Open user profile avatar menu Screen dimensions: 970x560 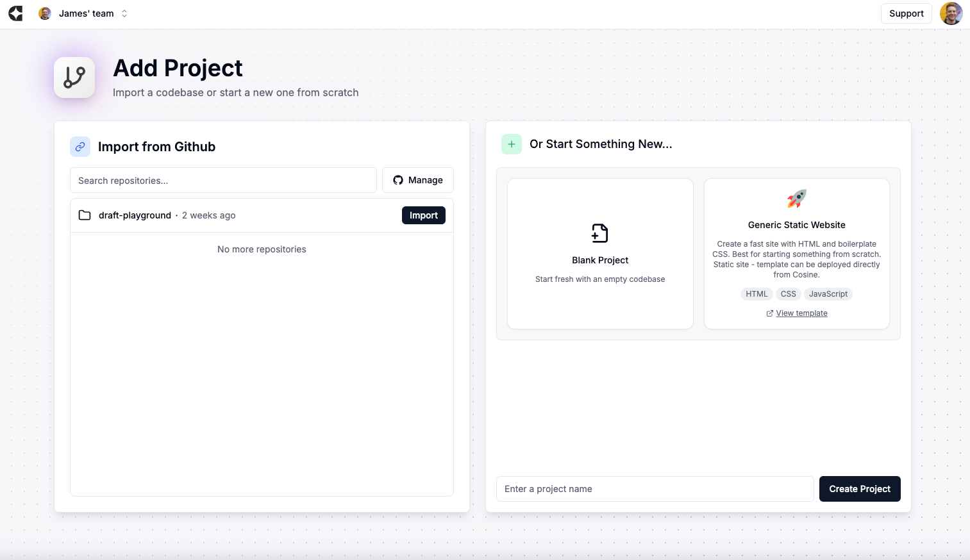(951, 13)
